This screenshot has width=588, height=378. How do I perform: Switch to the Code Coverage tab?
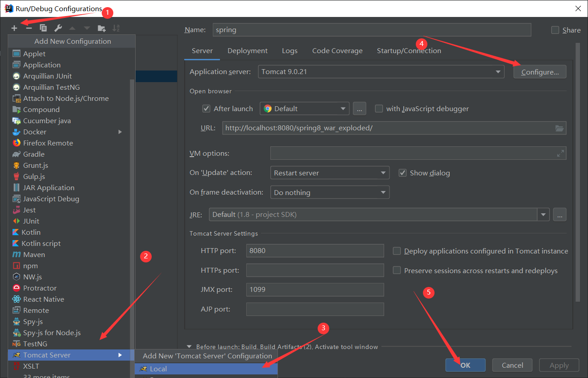click(x=337, y=51)
